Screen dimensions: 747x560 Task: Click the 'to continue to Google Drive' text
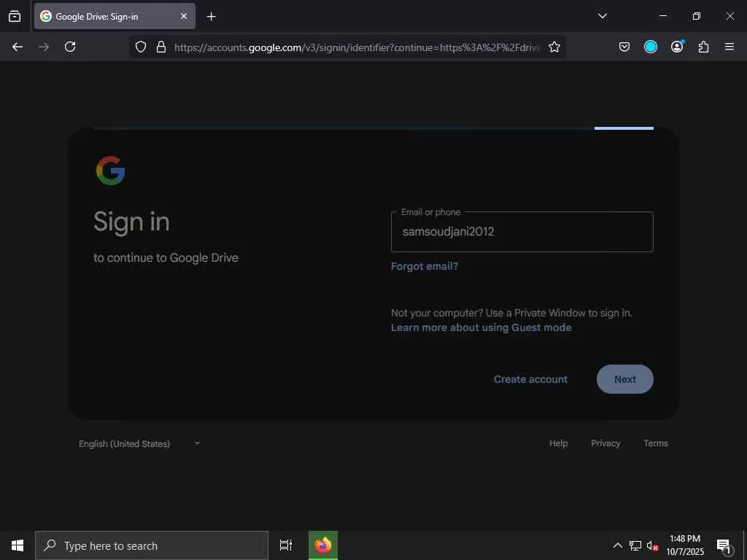click(x=166, y=257)
